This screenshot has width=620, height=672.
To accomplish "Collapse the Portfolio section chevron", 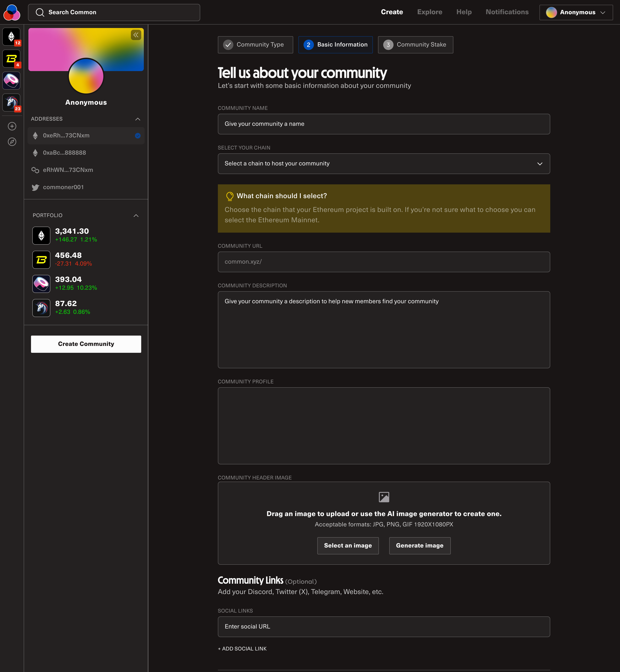I will pyautogui.click(x=136, y=216).
